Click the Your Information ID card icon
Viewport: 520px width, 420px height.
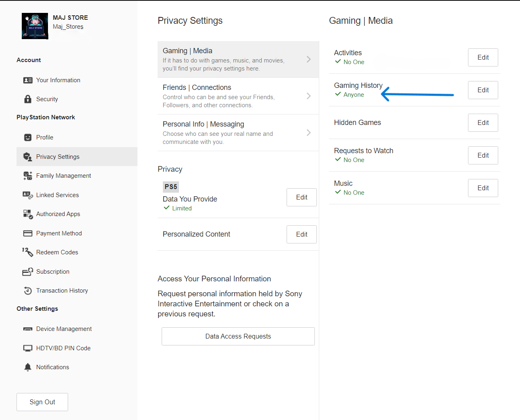coord(28,80)
